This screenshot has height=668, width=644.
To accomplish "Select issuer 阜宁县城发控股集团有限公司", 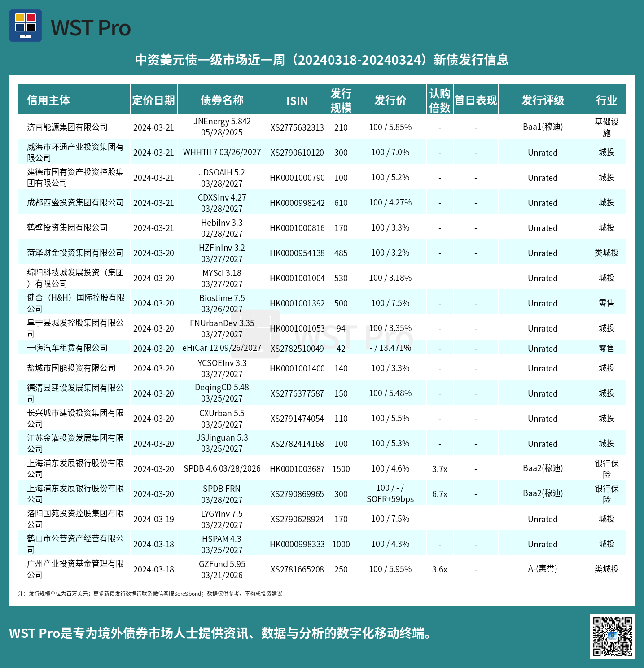I will [75, 328].
